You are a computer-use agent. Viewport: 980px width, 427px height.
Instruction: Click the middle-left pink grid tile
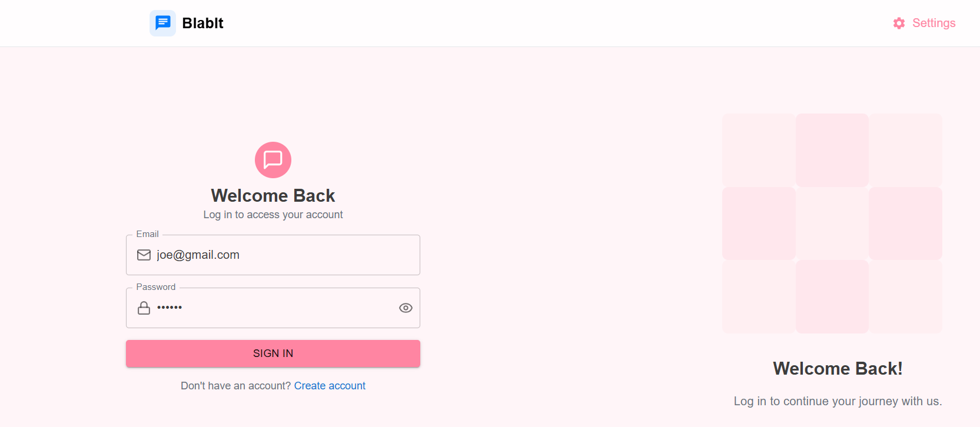coord(759,223)
